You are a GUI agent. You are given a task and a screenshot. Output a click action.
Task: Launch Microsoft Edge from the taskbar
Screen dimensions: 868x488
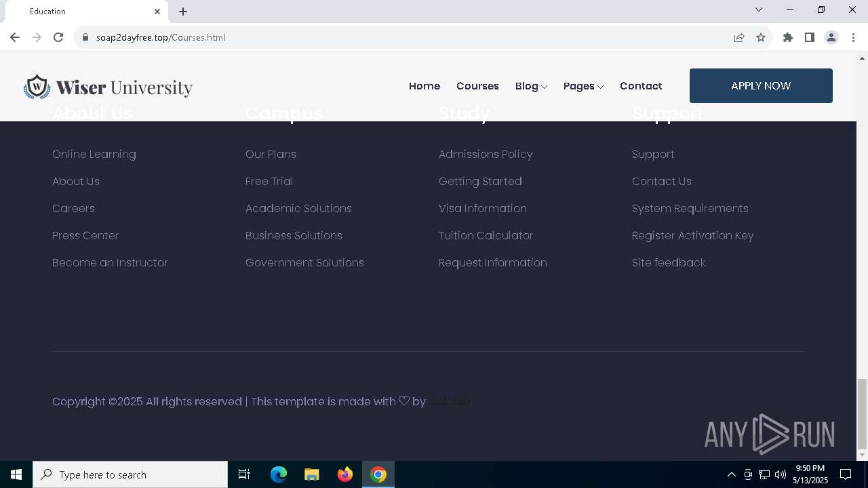[279, 474]
